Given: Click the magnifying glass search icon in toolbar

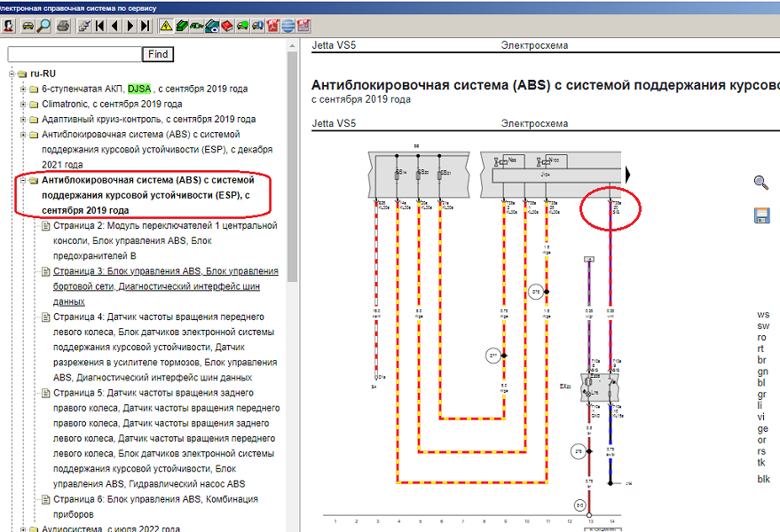Looking at the screenshot, I should (x=43, y=26).
